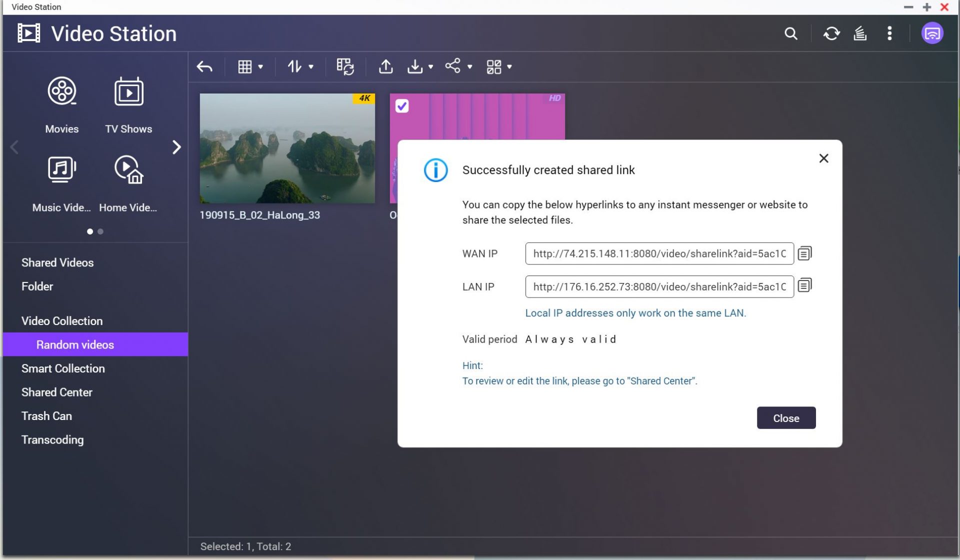Click the download icon in toolbar
The height and width of the screenshot is (560, 960).
[414, 66]
